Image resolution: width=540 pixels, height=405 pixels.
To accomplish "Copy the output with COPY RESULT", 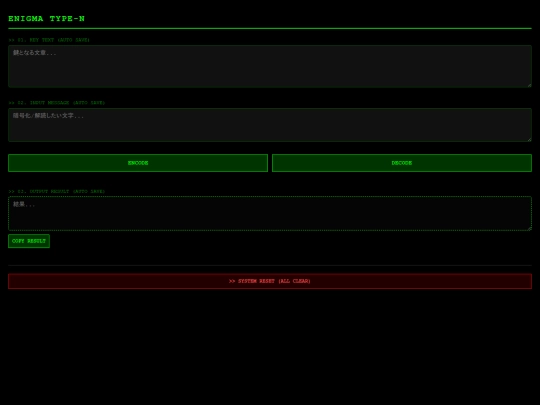I will coord(29,241).
